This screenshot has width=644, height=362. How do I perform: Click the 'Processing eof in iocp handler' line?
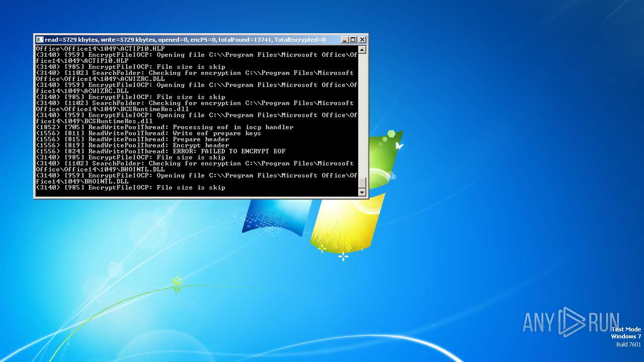tap(165, 127)
